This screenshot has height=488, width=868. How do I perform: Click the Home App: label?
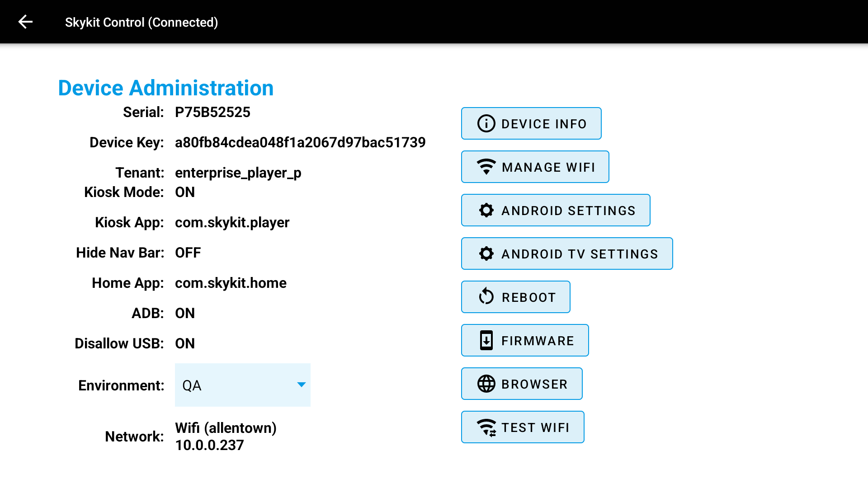pos(128,283)
